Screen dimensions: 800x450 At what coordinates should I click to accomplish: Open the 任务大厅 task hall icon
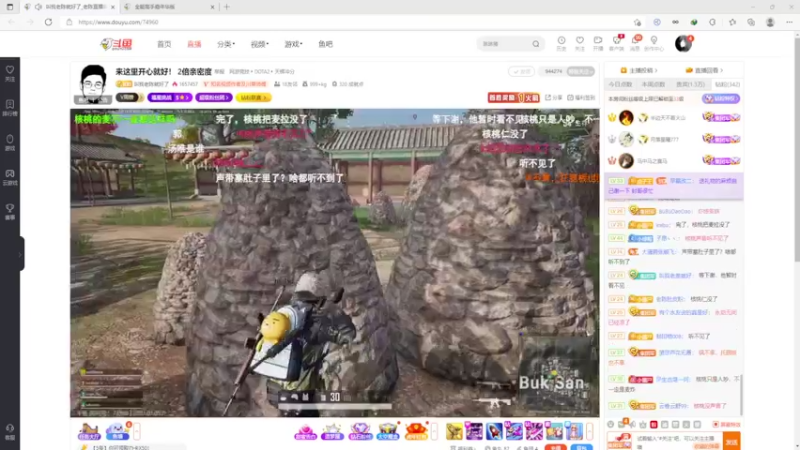tap(89, 432)
